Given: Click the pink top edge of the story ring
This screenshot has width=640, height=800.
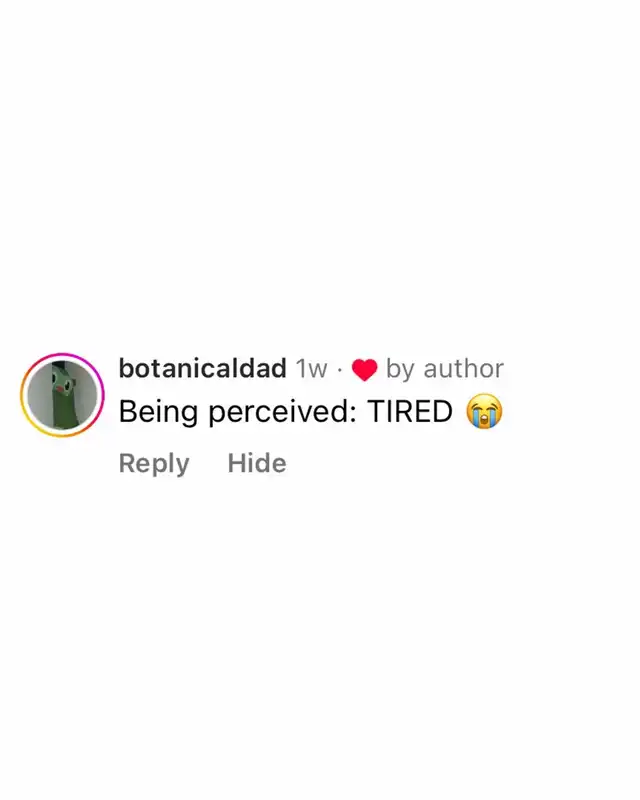Looking at the screenshot, I should point(62,355).
